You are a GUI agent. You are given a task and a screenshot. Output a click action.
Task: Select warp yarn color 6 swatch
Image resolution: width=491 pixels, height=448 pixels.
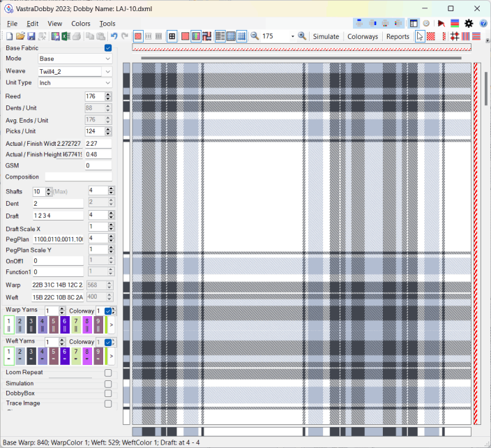pyautogui.click(x=64, y=324)
